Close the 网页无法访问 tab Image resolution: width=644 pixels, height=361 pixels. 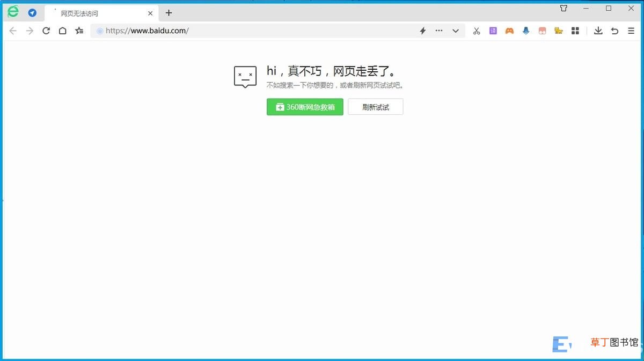[x=150, y=13]
